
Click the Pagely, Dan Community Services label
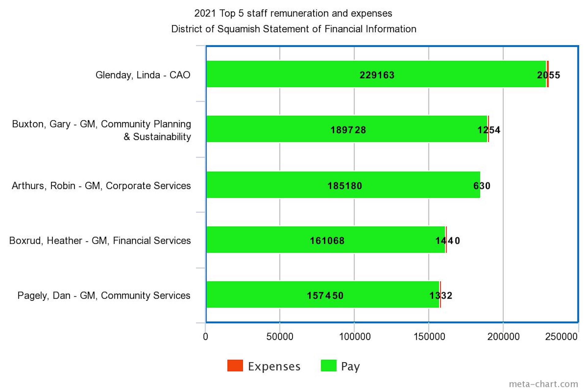tap(104, 296)
